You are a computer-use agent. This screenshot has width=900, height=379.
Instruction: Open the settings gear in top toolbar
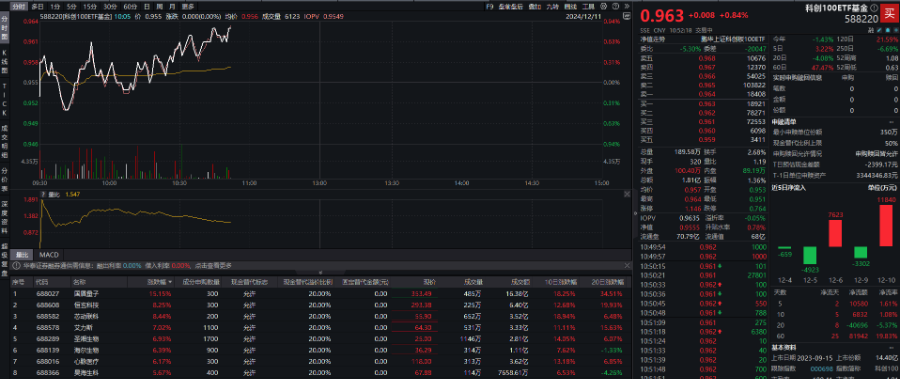click(604, 6)
